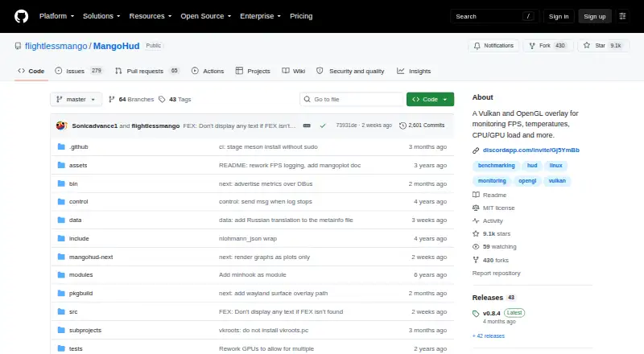Click the modules folder icon

(61, 274)
